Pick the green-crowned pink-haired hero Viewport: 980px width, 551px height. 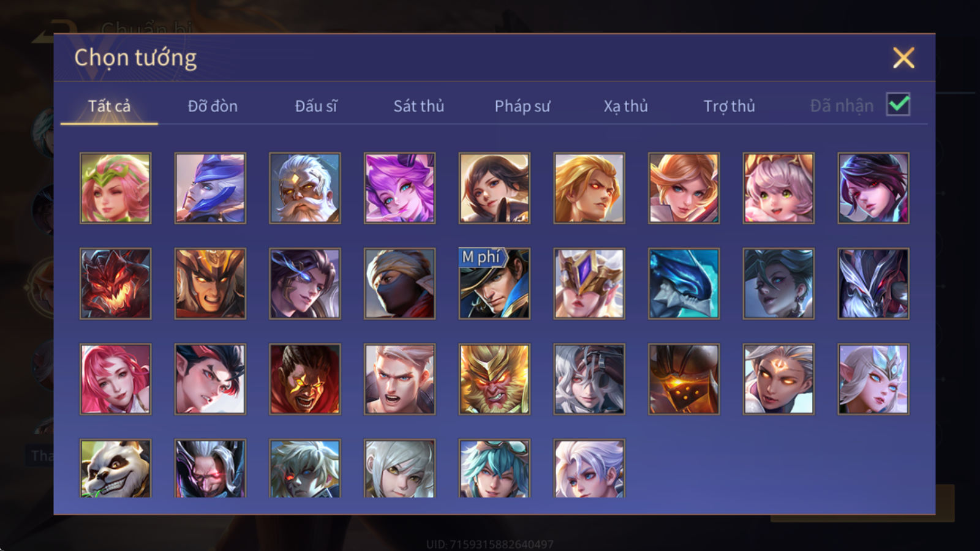(x=115, y=188)
